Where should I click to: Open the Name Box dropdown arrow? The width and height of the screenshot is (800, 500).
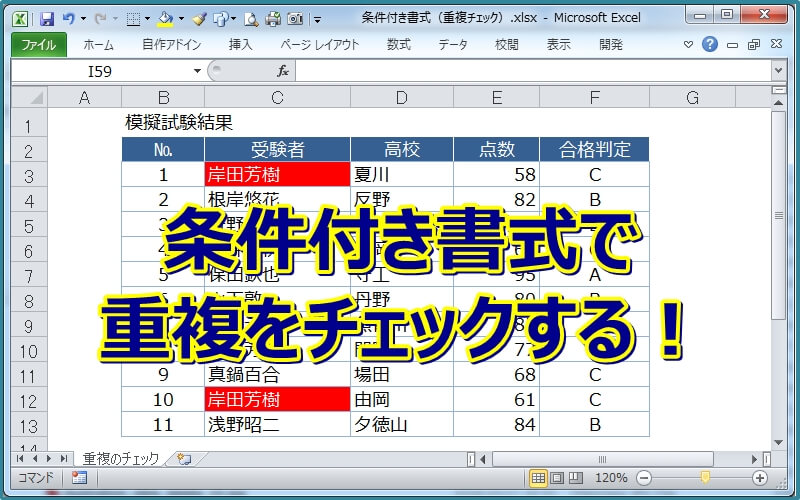[197, 71]
